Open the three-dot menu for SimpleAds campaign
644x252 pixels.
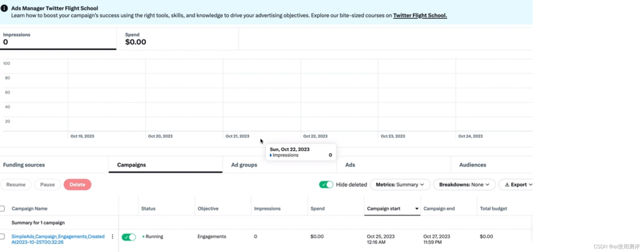[112, 237]
